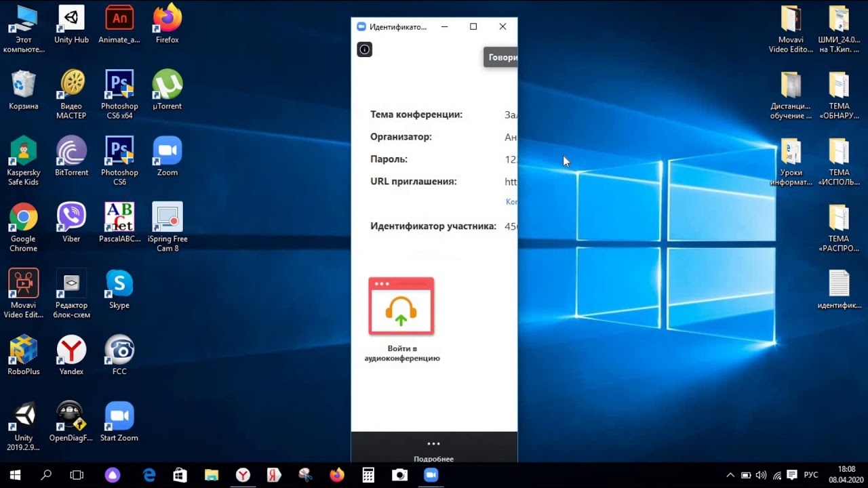Open µTorrent desktop icon
The height and width of the screenshot is (488, 868).
pyautogui.click(x=167, y=91)
